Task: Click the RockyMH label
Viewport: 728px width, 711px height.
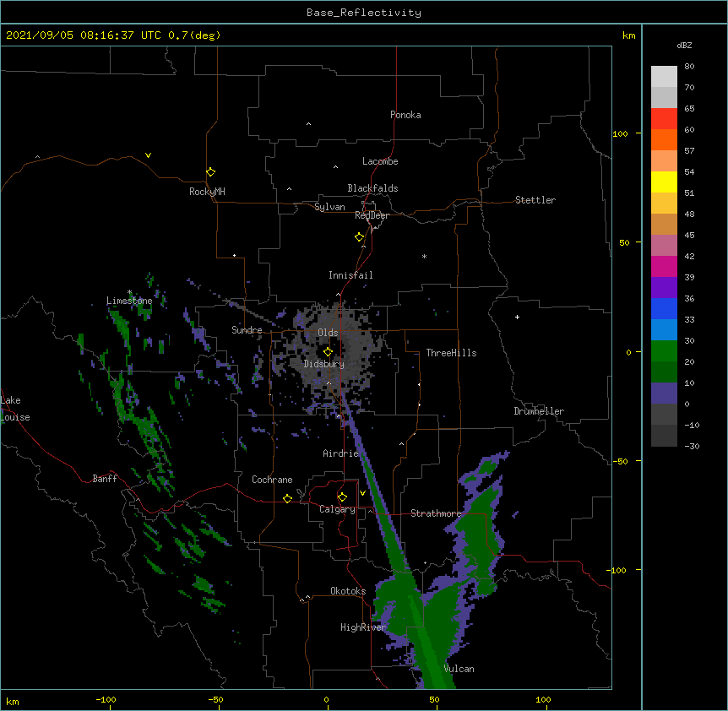Action: click(x=207, y=192)
